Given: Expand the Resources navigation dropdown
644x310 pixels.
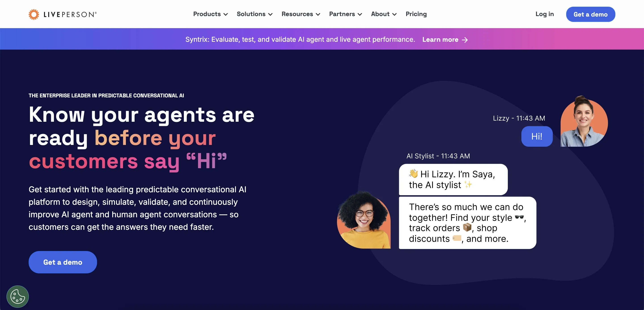Looking at the screenshot, I should pyautogui.click(x=301, y=14).
